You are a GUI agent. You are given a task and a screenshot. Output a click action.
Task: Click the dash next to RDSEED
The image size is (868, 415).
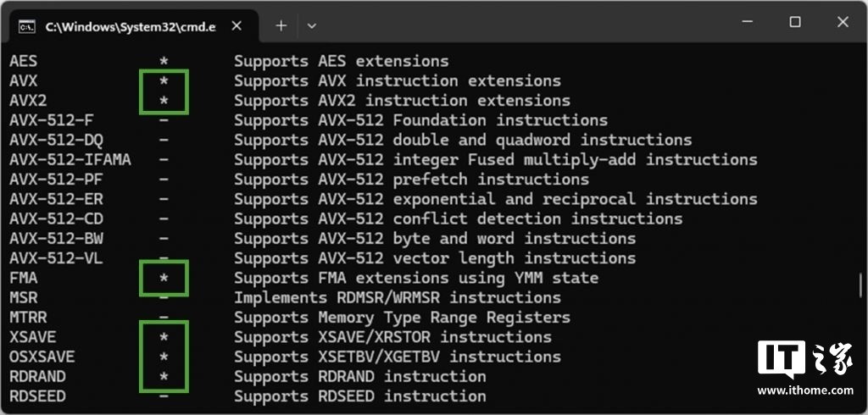pos(164,396)
